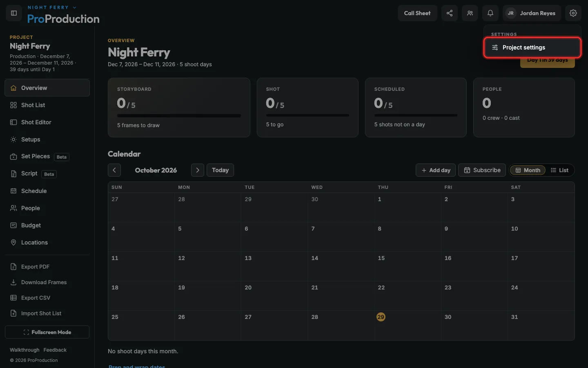Click Export CSV

[47, 298]
